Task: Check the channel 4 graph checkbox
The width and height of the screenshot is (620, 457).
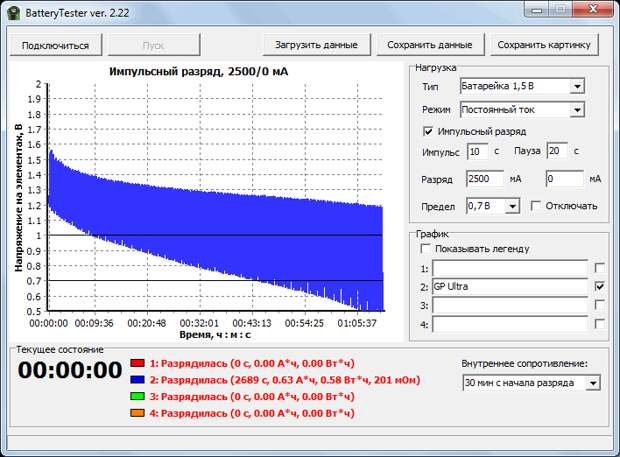Action: [x=599, y=324]
